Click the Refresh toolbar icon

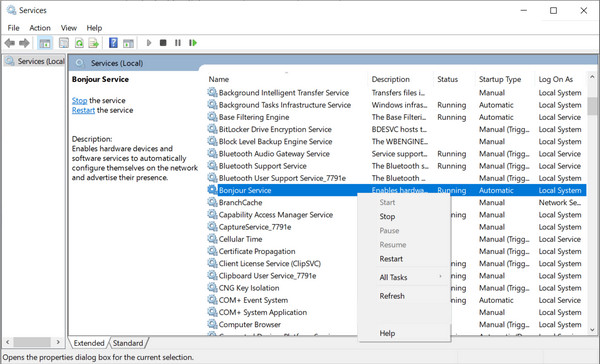click(x=79, y=43)
